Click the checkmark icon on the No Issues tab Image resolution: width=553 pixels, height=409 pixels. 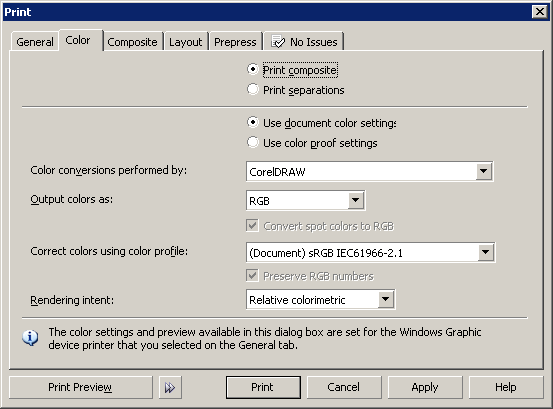[x=278, y=42]
